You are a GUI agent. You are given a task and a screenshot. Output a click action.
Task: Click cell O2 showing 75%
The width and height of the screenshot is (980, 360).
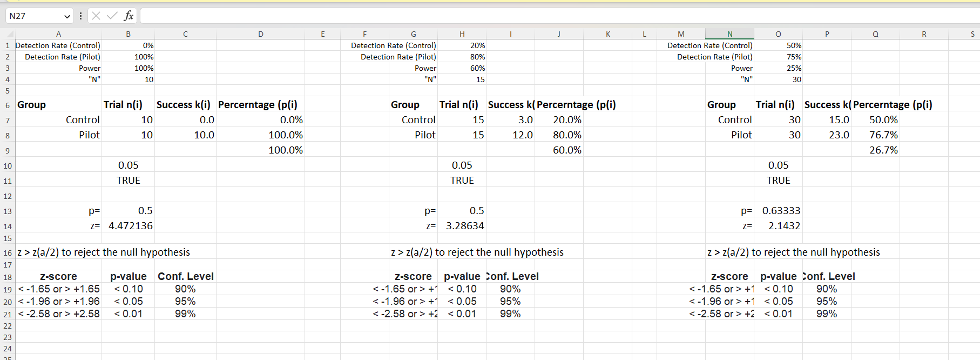pyautogui.click(x=778, y=57)
